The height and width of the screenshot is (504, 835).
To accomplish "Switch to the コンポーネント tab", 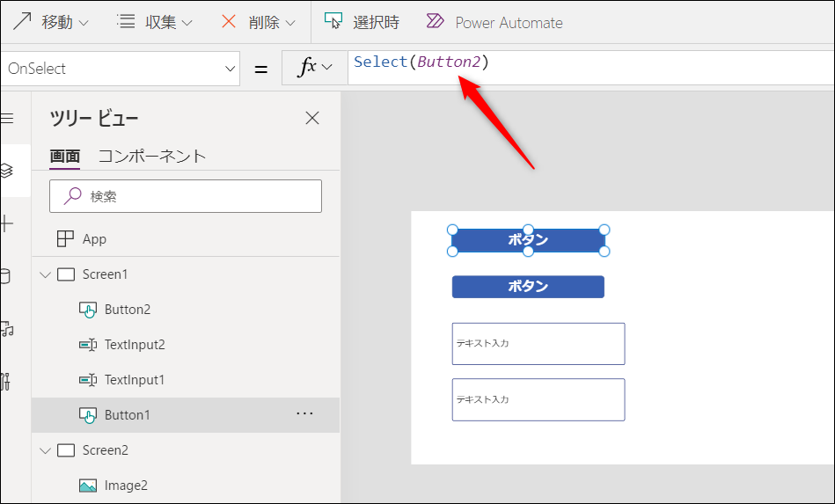I will tap(152, 156).
